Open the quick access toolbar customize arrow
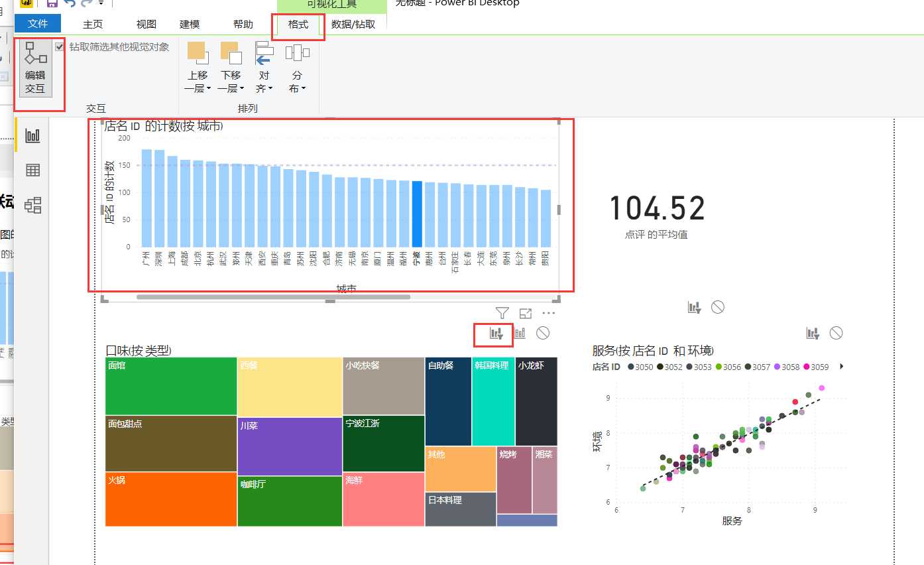Viewport: 924px width, 565px height. [x=100, y=3]
